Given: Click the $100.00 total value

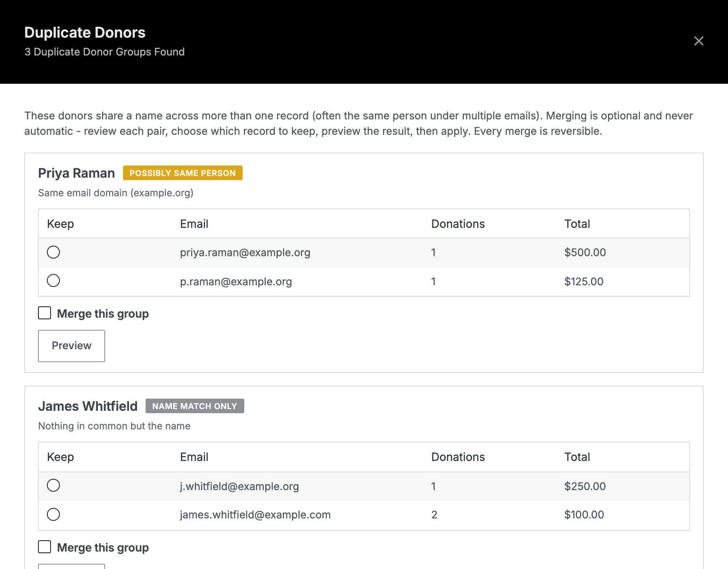Looking at the screenshot, I should [x=584, y=515].
